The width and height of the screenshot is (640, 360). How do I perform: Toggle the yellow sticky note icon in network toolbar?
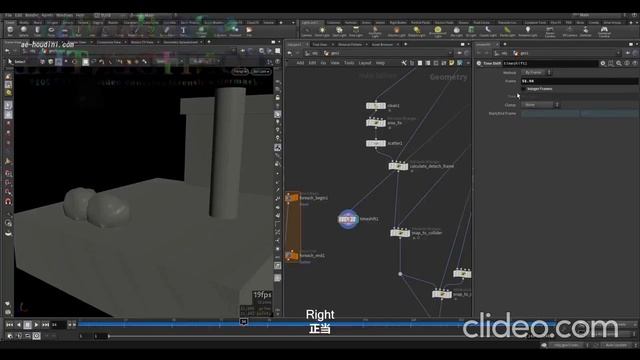point(451,63)
